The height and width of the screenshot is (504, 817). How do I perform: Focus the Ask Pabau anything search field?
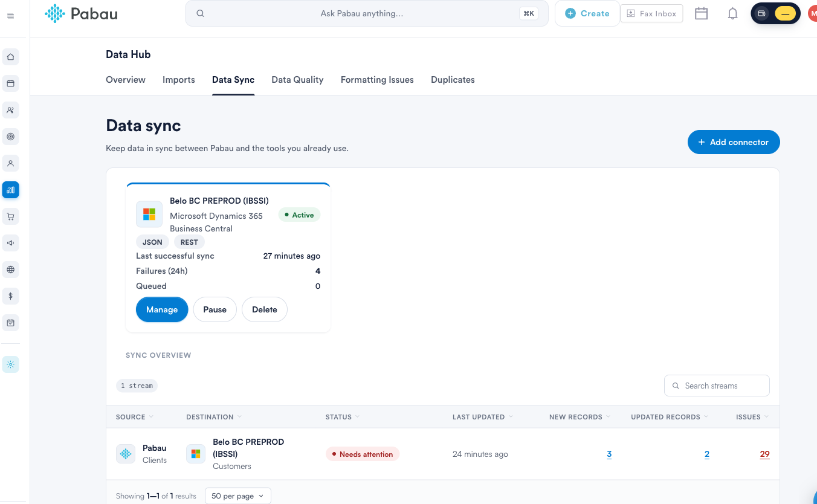[367, 13]
